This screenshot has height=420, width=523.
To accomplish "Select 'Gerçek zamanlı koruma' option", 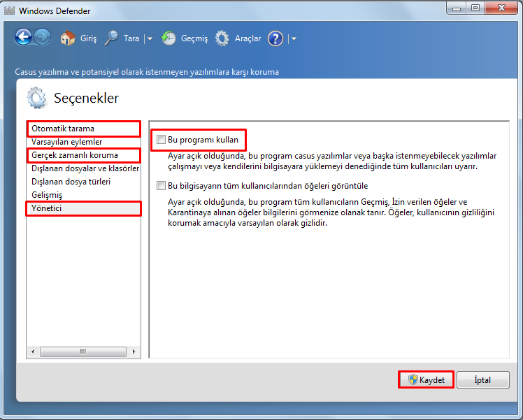I will (83, 155).
